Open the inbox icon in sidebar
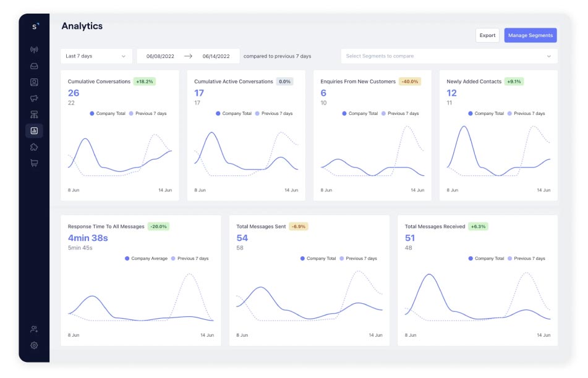 [x=34, y=65]
